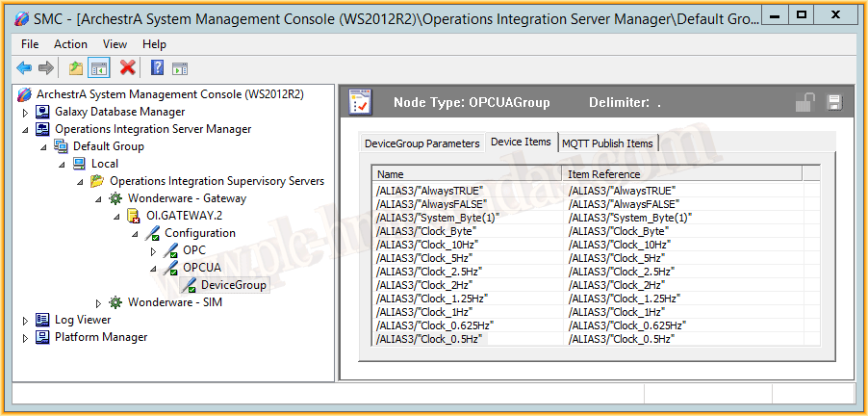Screen dimensions: 868x416
Task: Toggle Show/Hide Console Tree icon
Action: 98,67
